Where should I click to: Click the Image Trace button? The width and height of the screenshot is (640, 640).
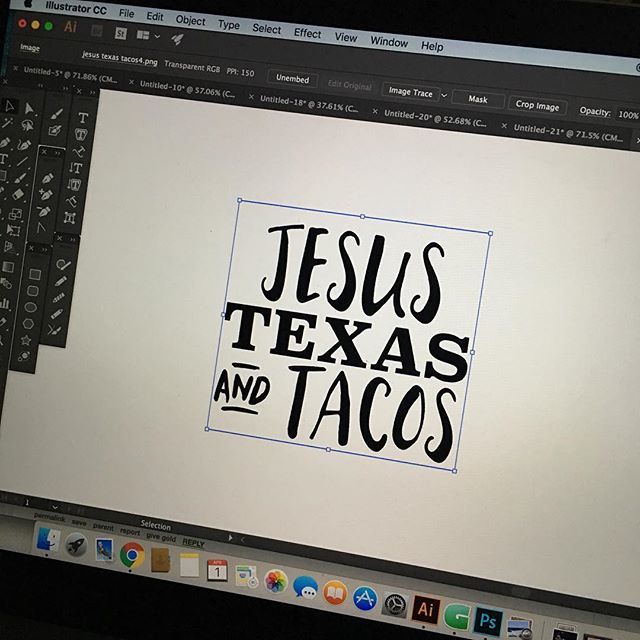(x=410, y=92)
